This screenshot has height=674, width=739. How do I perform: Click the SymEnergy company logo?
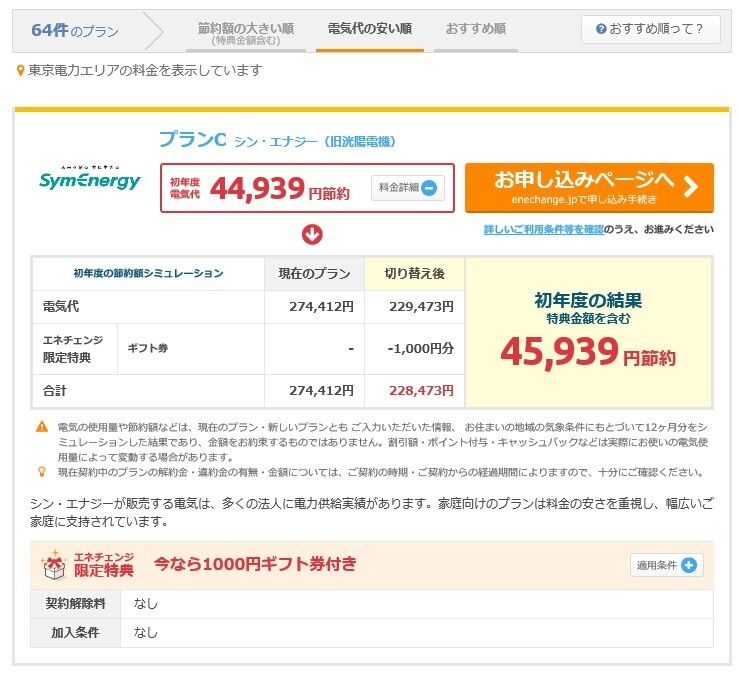[x=90, y=178]
